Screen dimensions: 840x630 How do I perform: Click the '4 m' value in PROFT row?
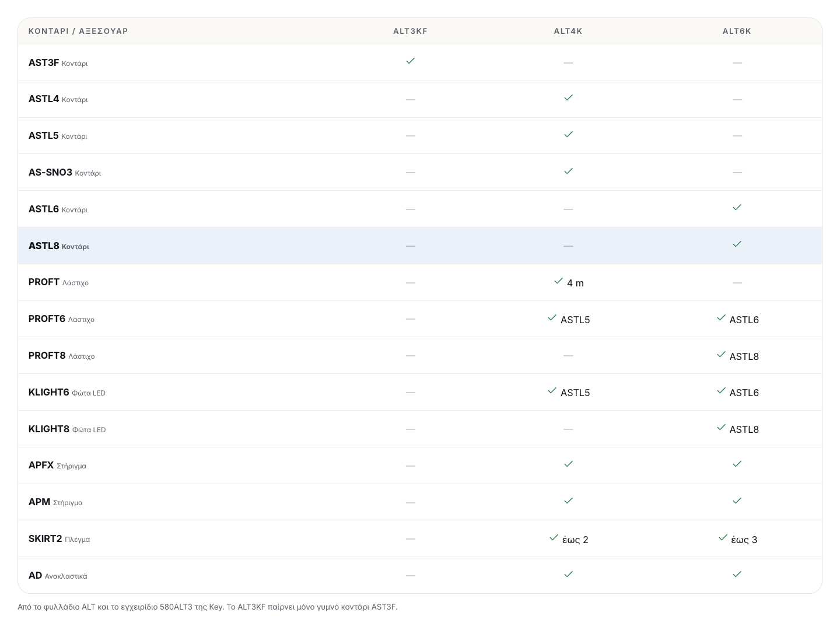pyautogui.click(x=575, y=283)
